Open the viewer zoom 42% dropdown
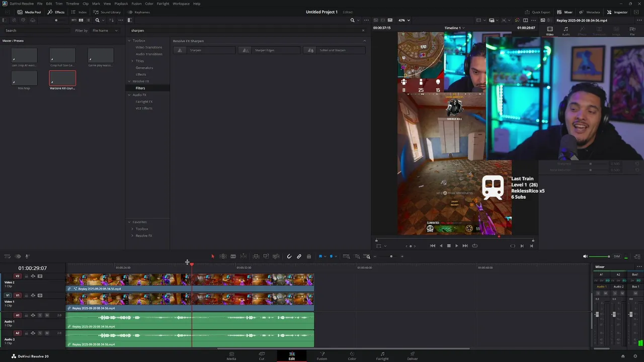 click(404, 20)
